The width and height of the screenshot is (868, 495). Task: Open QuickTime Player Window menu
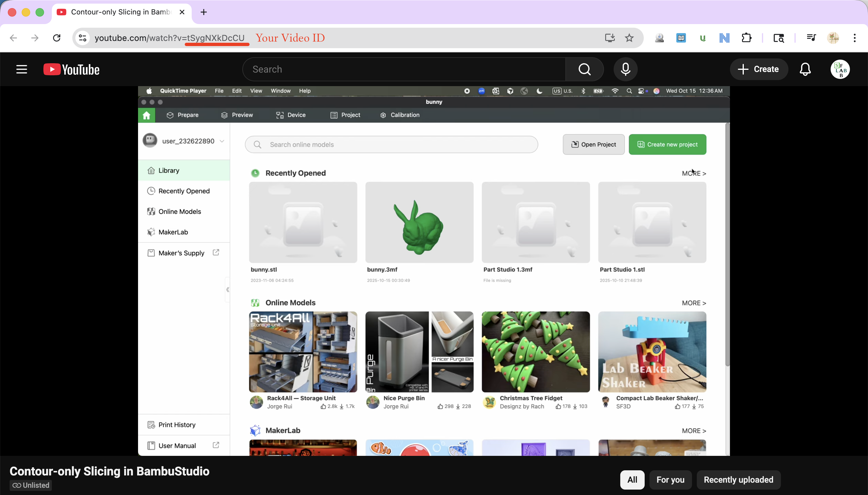[281, 91]
